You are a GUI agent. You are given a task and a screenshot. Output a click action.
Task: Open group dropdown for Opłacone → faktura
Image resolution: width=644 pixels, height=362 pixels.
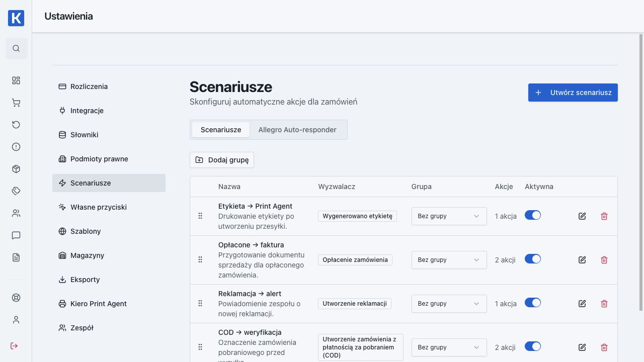pyautogui.click(x=449, y=260)
